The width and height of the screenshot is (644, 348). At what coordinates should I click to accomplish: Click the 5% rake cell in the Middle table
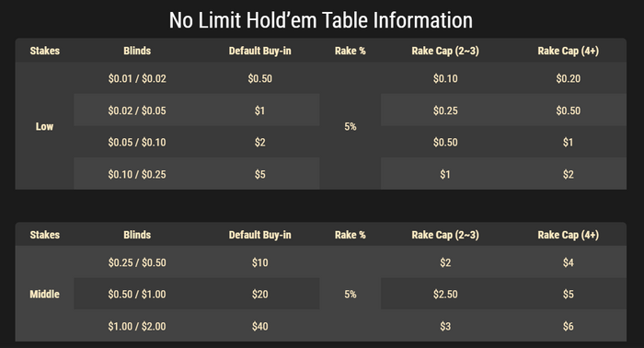point(351,295)
